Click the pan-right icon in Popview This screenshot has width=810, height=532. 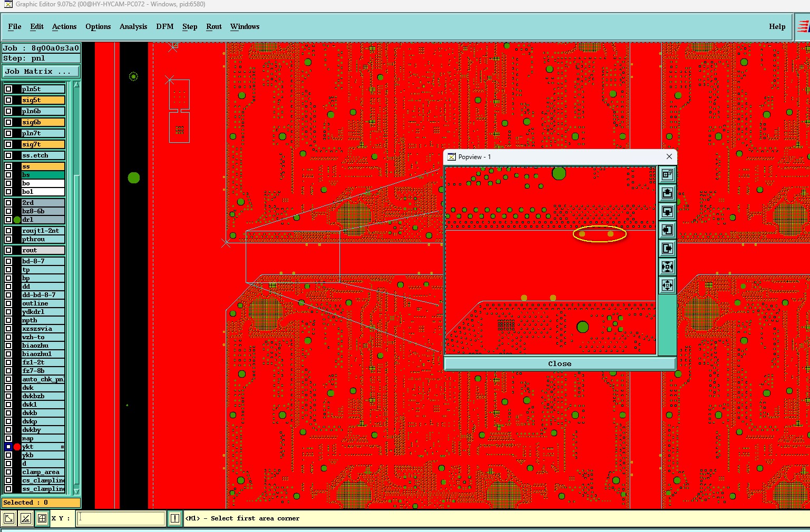click(667, 248)
